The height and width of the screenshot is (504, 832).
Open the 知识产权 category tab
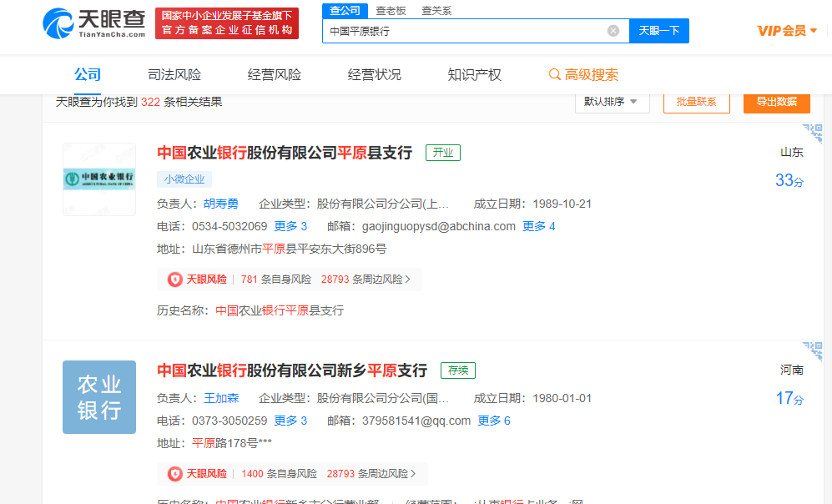(x=474, y=75)
